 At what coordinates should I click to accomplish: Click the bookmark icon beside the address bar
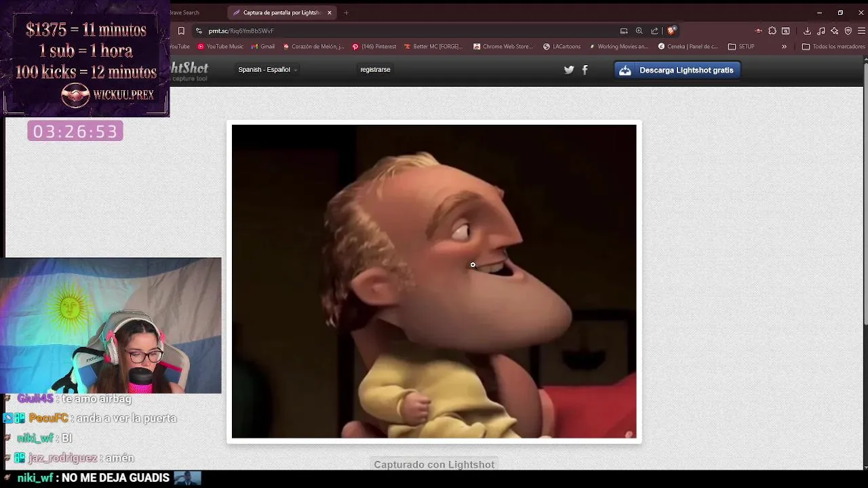pos(181,30)
